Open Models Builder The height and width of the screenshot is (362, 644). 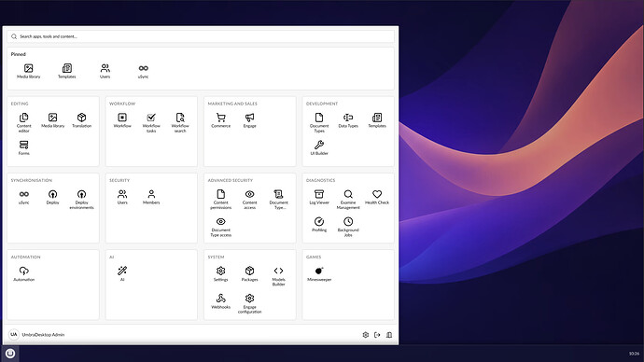(x=278, y=276)
